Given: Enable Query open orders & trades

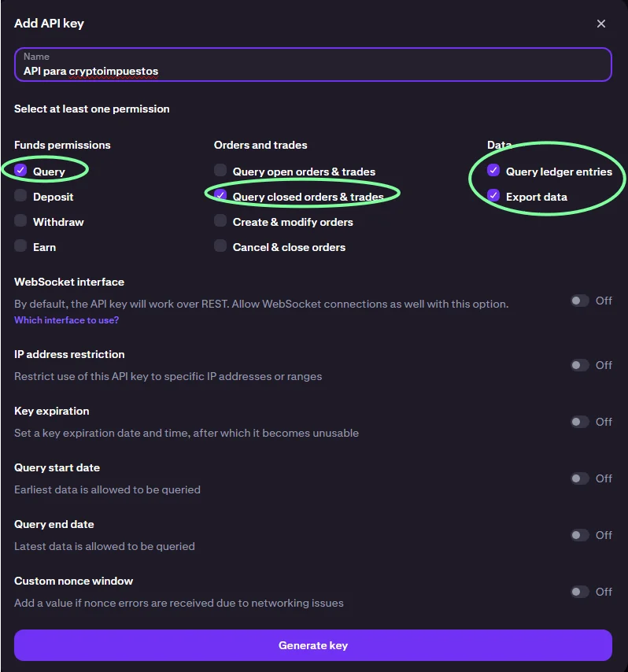Looking at the screenshot, I should [220, 171].
